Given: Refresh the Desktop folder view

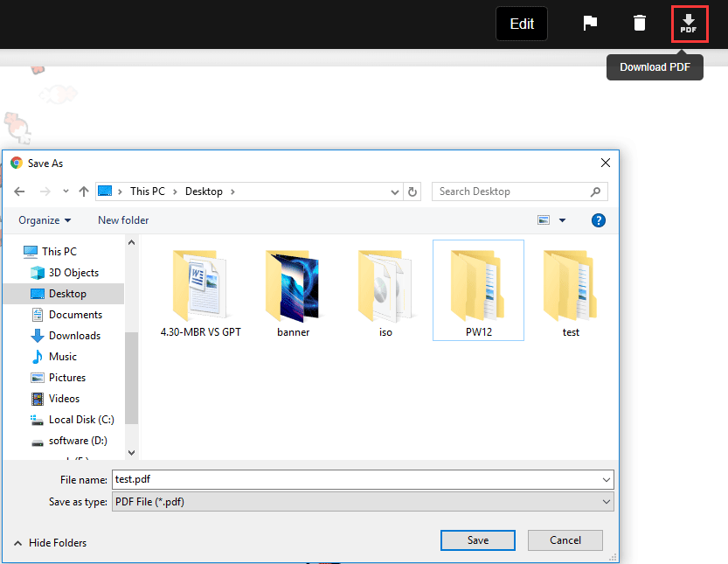Looking at the screenshot, I should pos(412,191).
